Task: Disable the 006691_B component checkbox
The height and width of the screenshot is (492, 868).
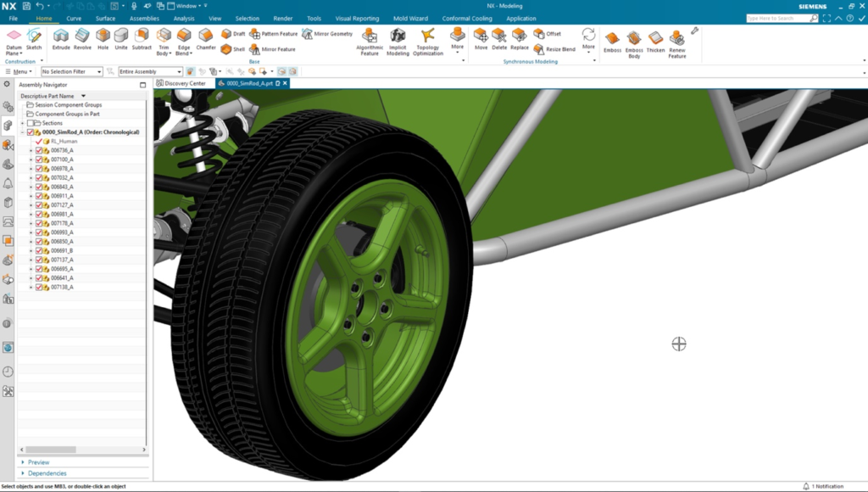Action: click(x=38, y=251)
